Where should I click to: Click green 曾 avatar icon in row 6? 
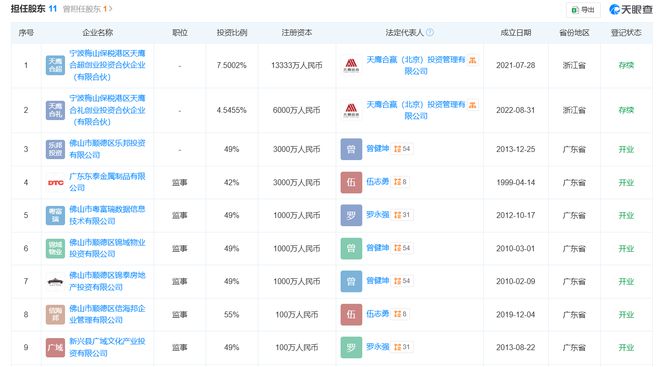pos(351,248)
